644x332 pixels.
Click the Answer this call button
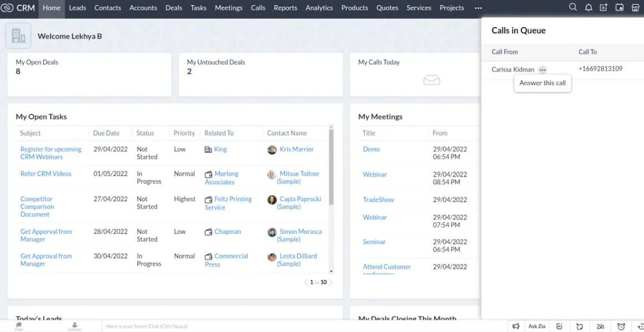542,83
